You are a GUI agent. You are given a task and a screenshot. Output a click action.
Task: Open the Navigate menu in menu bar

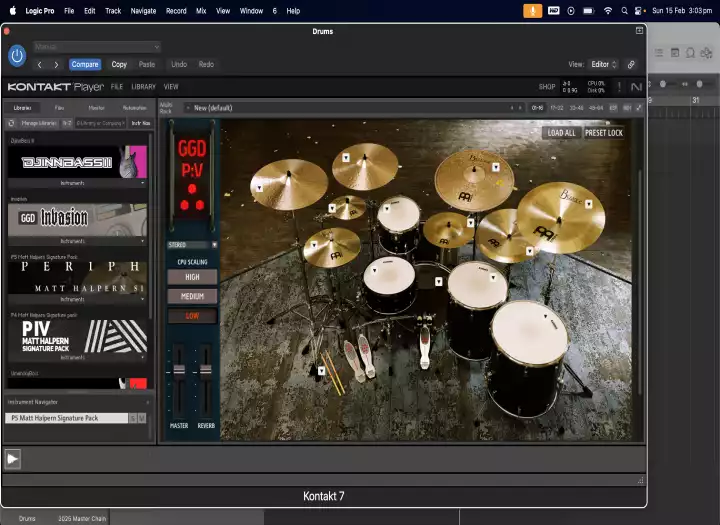143,11
